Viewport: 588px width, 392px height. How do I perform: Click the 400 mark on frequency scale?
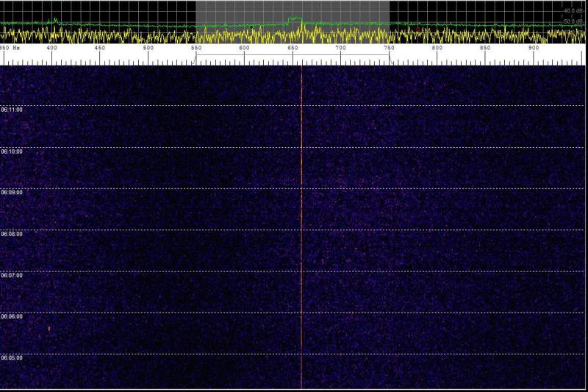(51, 48)
